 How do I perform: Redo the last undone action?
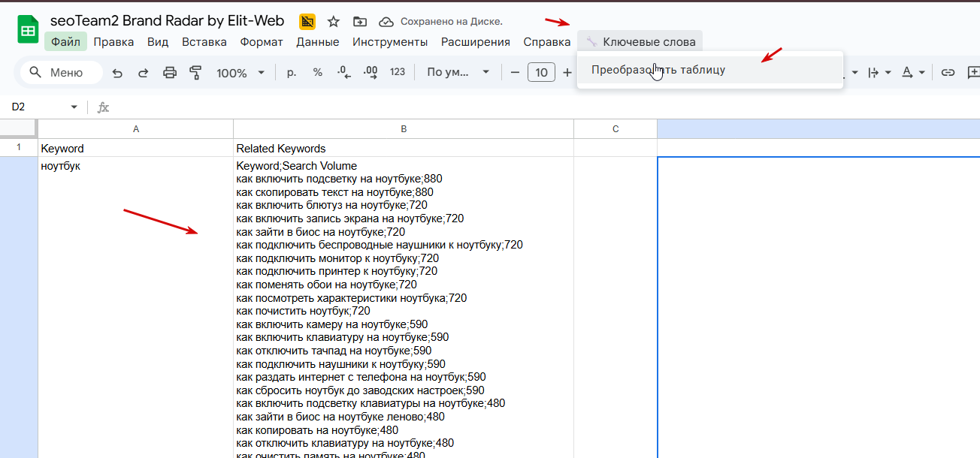click(x=143, y=73)
